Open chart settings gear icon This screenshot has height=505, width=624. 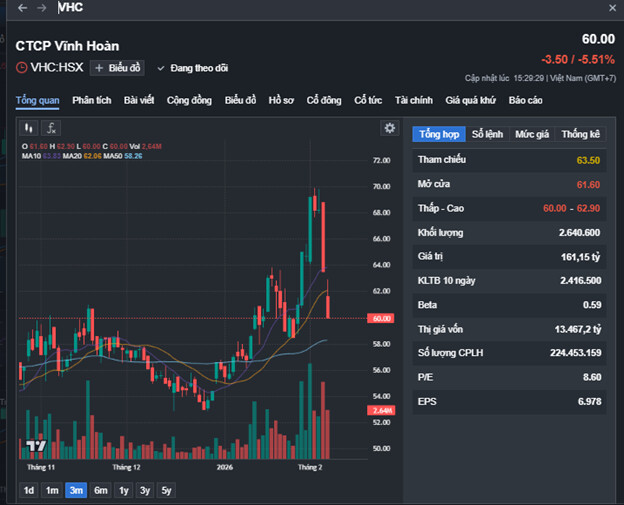tap(389, 128)
